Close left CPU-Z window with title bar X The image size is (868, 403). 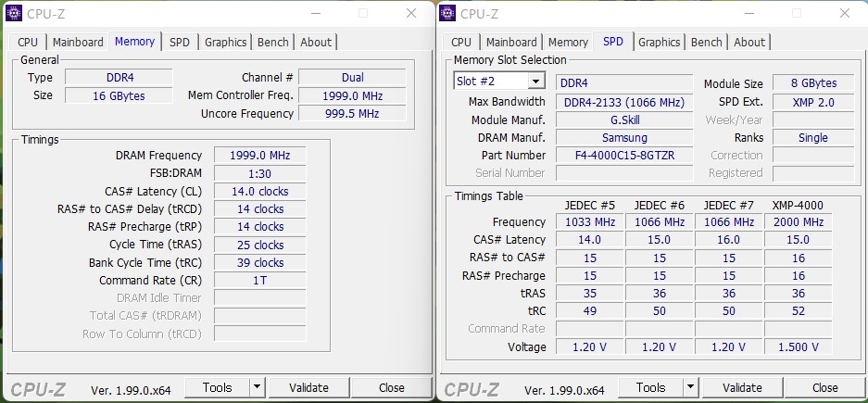pyautogui.click(x=410, y=13)
